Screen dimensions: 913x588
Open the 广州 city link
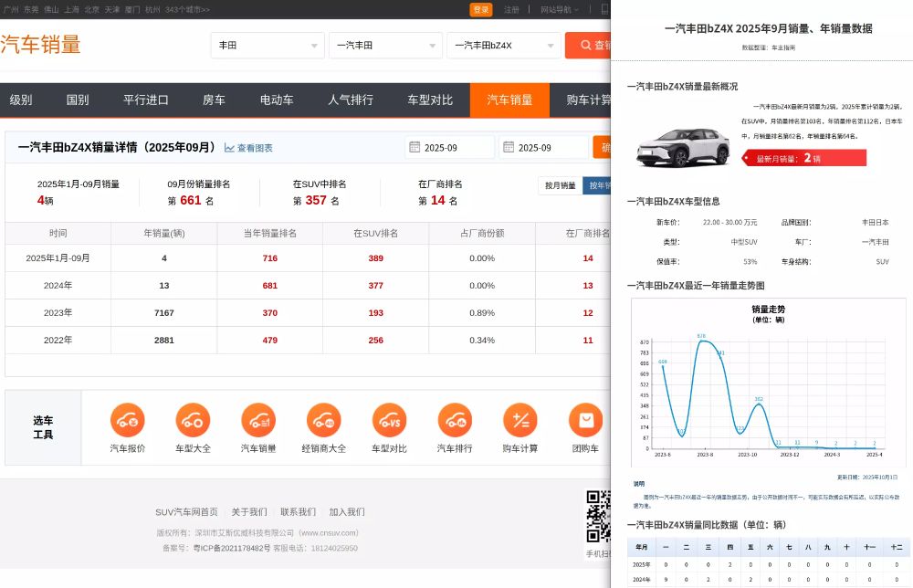click(x=11, y=9)
